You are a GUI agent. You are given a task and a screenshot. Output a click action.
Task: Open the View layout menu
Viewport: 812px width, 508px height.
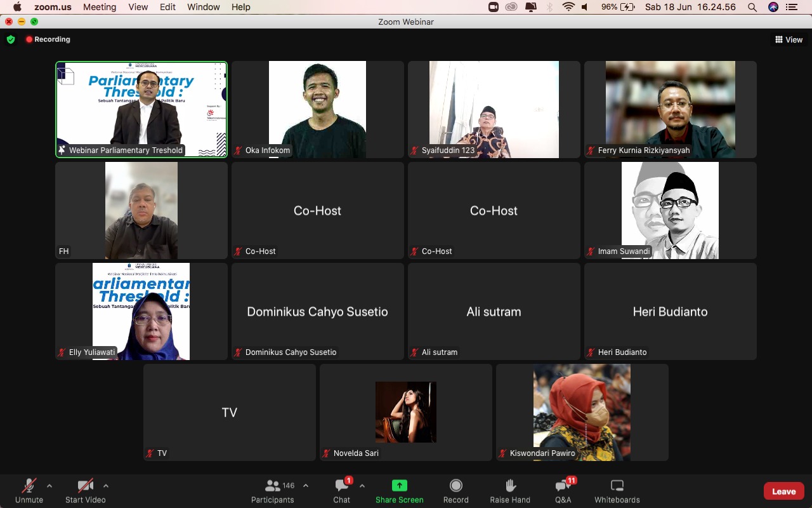pyautogui.click(x=789, y=39)
